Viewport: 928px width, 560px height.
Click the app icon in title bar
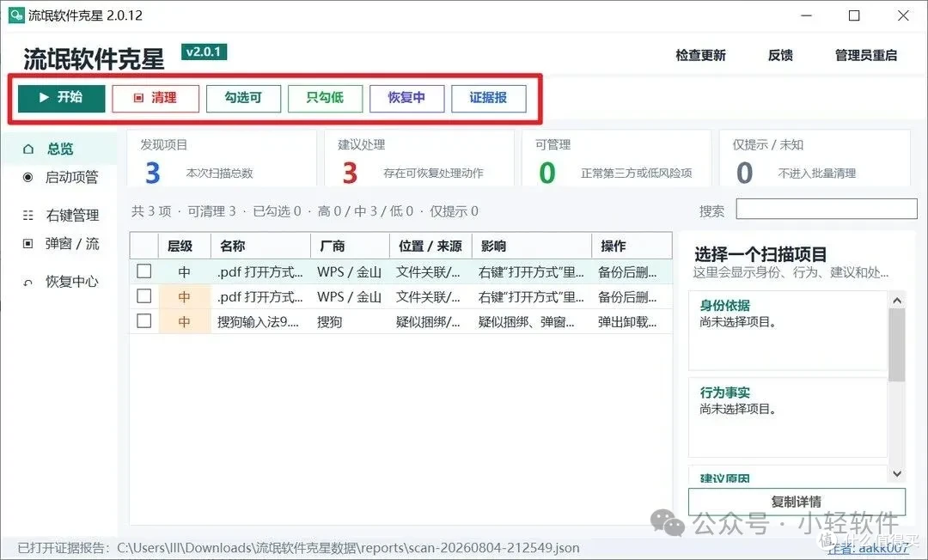15,15
